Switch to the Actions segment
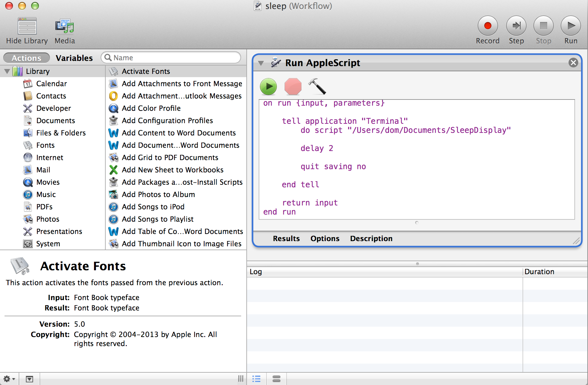Image resolution: width=588 pixels, height=385 pixels. [27, 58]
